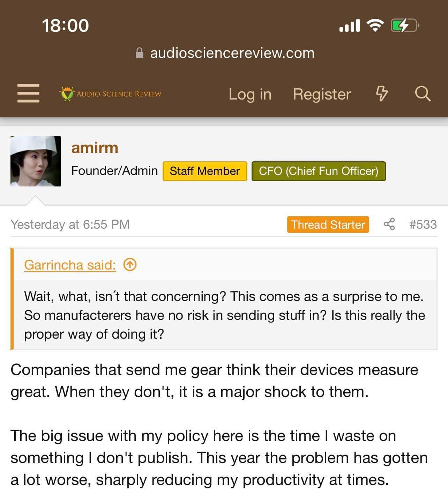Click the Staff Member badge
Viewport: 448px width, 500px height.
(x=205, y=171)
